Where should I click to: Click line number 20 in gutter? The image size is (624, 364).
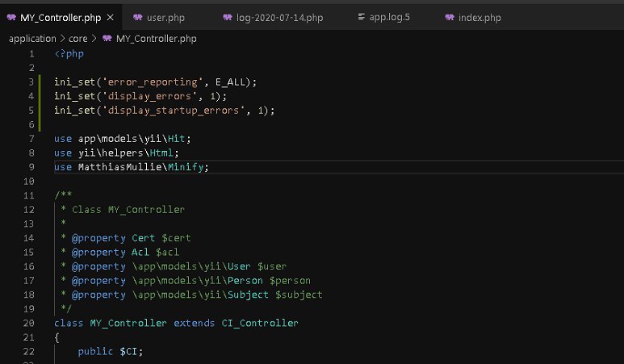coord(28,323)
